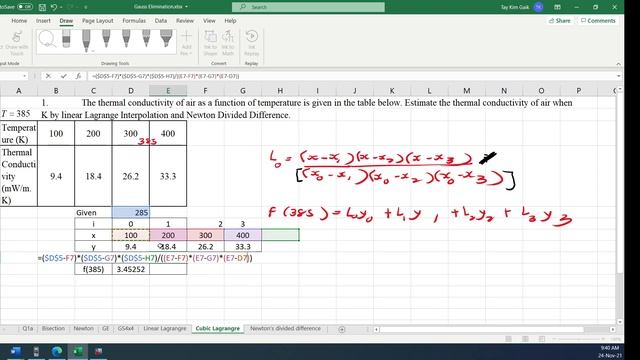Switch to Normal view icon in status bar
640x360 pixels.
click(508, 339)
